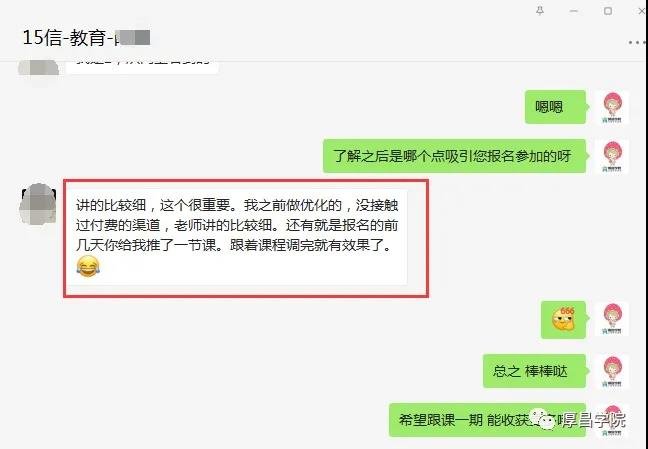Close the chat window
648x449 pixels.
(x=642, y=11)
